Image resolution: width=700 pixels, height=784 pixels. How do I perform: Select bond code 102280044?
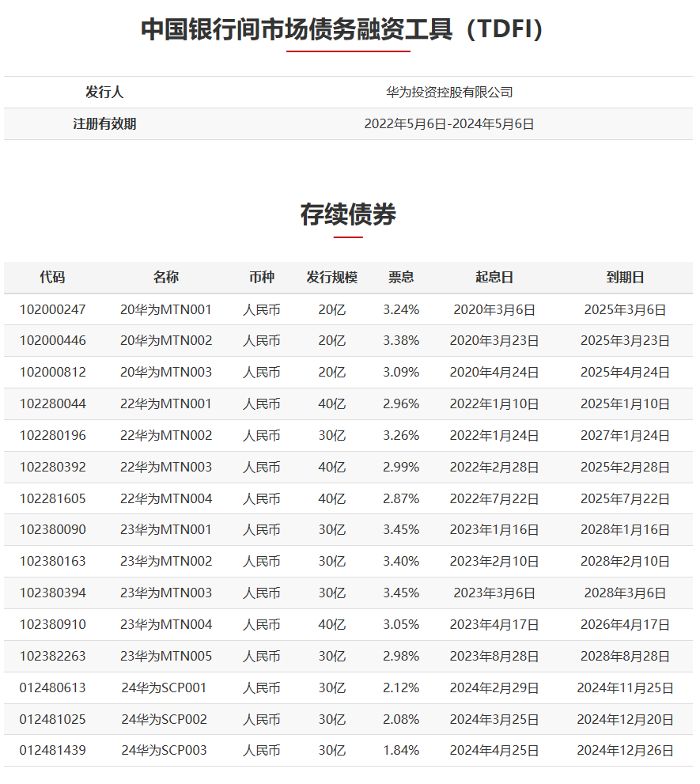pyautogui.click(x=52, y=404)
